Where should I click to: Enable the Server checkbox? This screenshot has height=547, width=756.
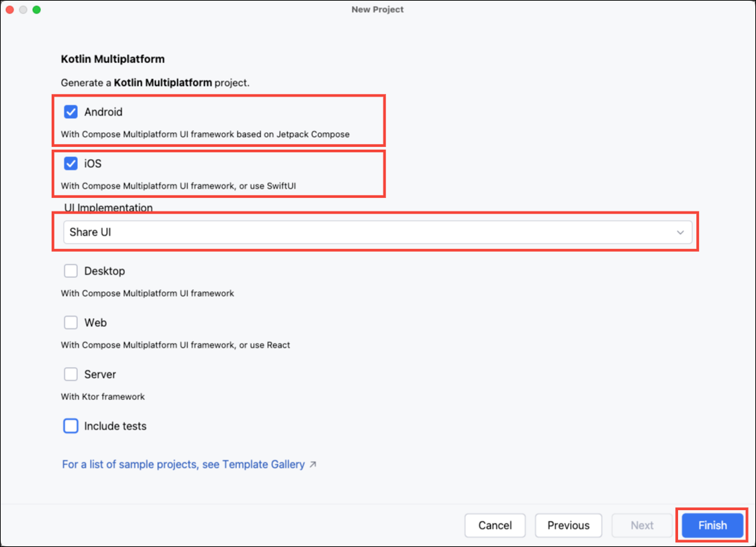click(70, 375)
